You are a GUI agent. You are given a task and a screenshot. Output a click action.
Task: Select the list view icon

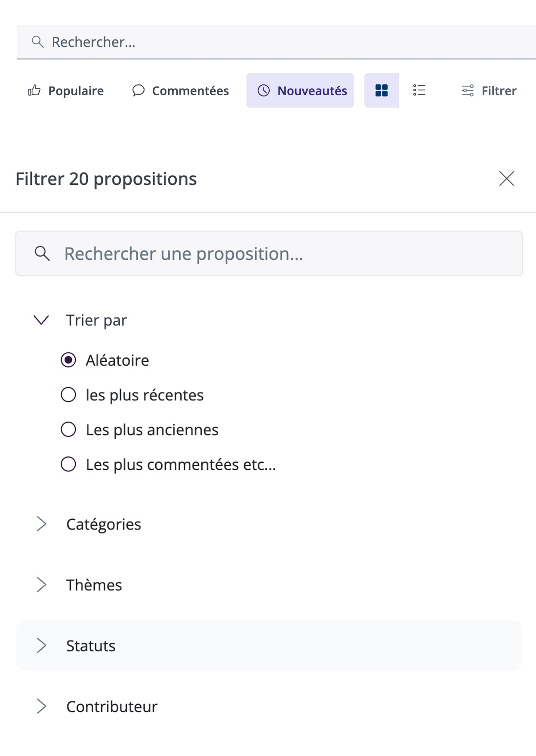(x=419, y=90)
